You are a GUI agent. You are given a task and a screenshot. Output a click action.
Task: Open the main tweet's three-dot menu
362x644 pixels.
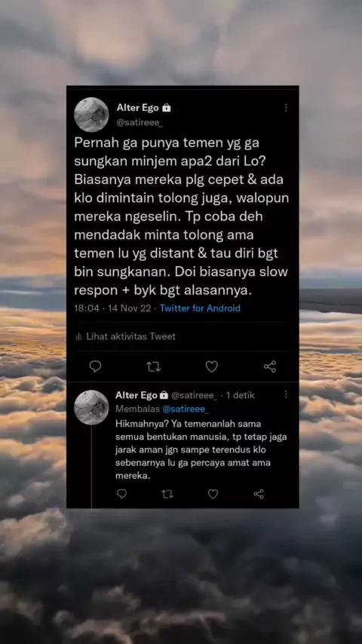click(x=286, y=108)
